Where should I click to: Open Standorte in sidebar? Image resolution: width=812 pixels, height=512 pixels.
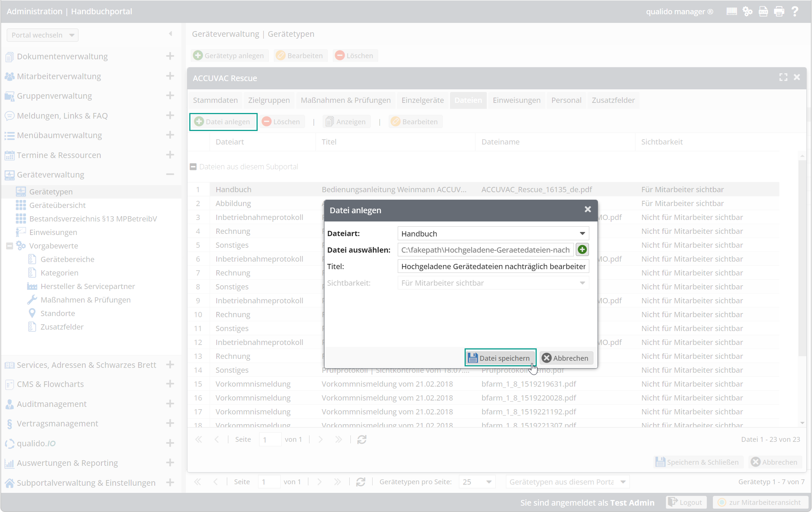pyautogui.click(x=57, y=313)
